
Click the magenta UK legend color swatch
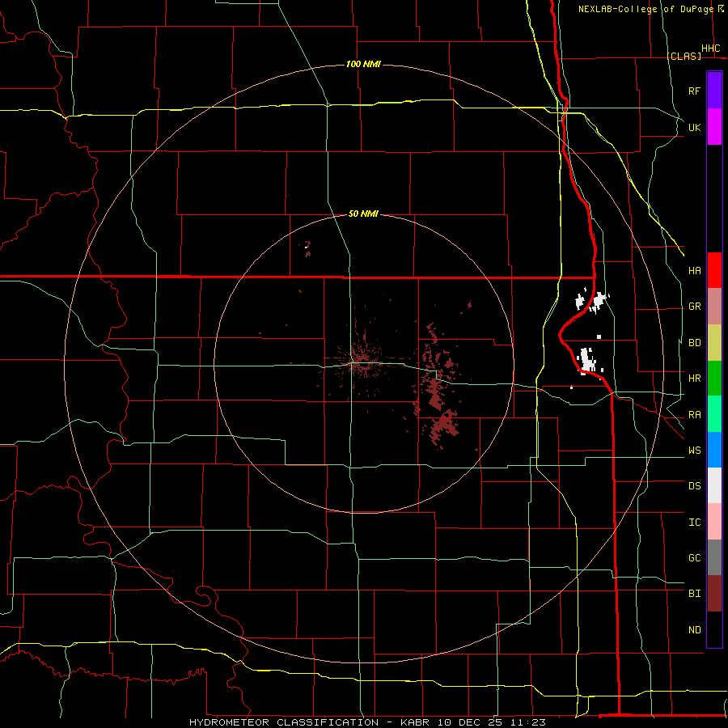coord(714,127)
